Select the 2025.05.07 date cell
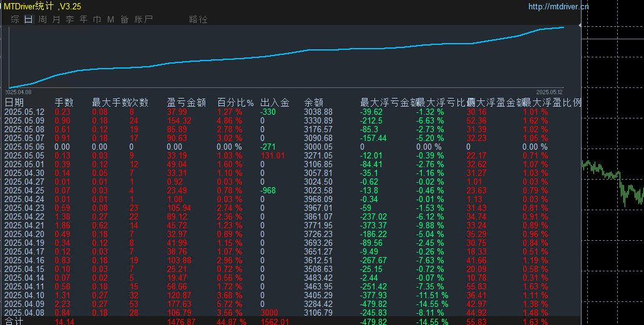Screen dimensions: 644x325 point(24,138)
